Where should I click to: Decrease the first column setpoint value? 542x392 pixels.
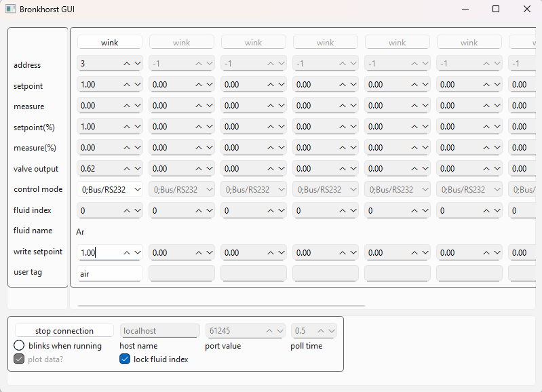point(137,85)
